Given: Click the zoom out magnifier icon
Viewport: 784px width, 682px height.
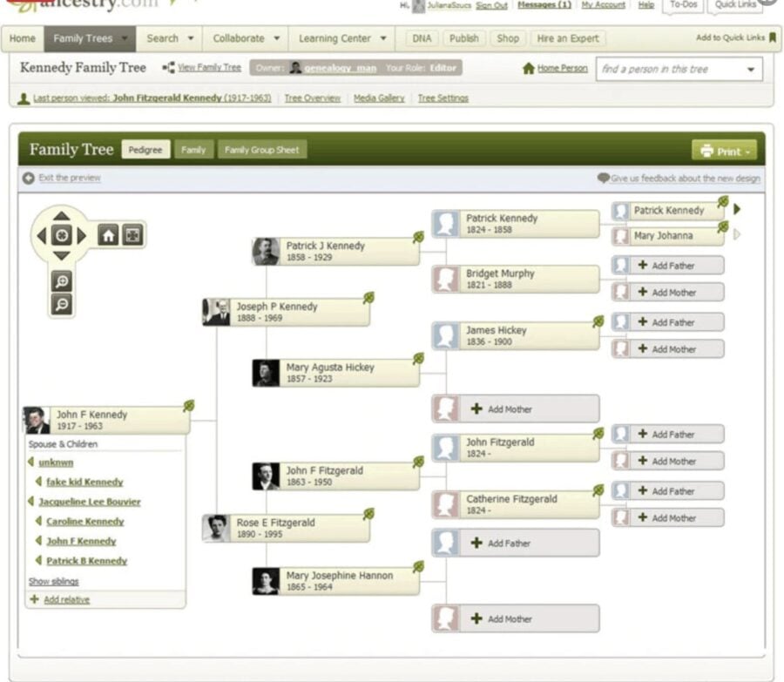Looking at the screenshot, I should [62, 304].
